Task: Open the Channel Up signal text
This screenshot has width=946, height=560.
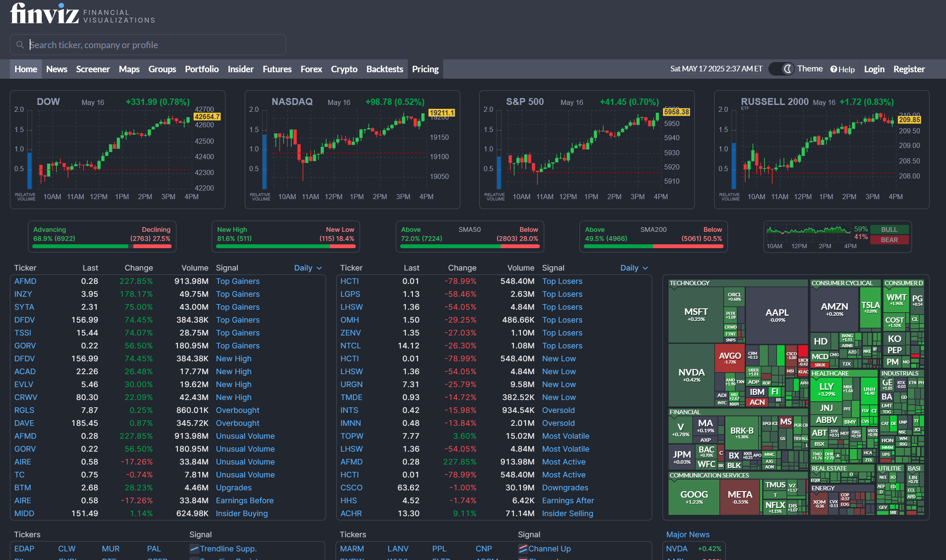Action: point(549,549)
